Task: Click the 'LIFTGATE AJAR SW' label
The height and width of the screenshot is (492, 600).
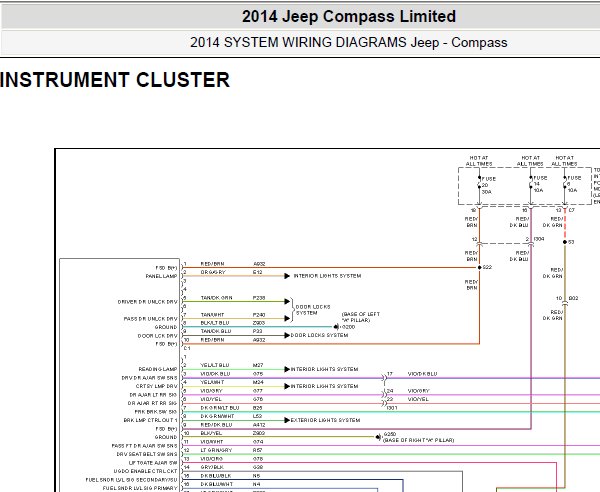Action: [x=153, y=463]
